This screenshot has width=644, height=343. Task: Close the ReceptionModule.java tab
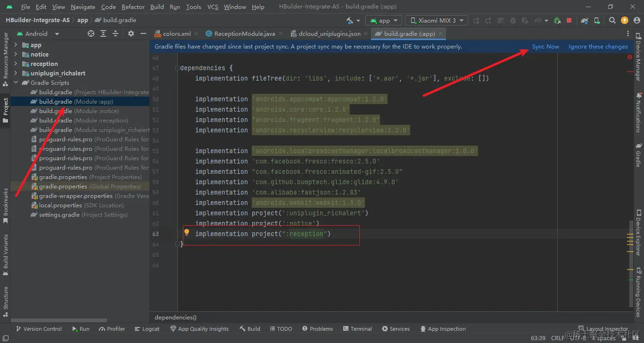[281, 33]
